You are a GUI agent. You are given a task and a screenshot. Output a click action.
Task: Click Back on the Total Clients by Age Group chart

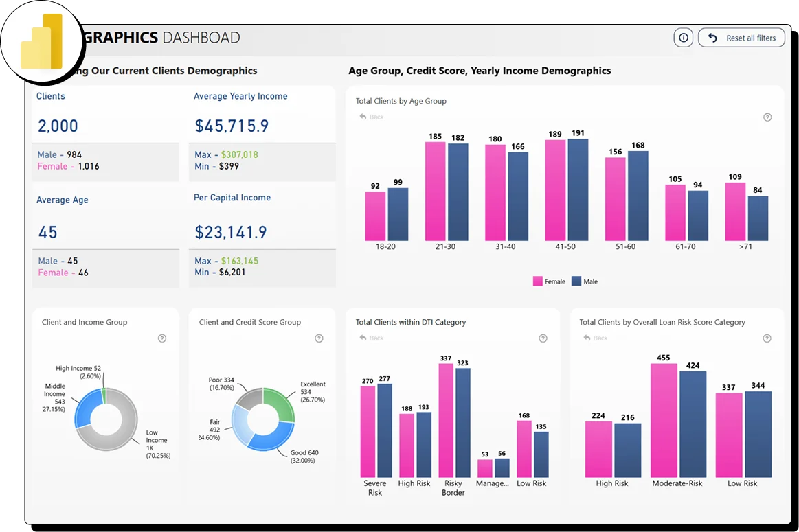pos(370,117)
